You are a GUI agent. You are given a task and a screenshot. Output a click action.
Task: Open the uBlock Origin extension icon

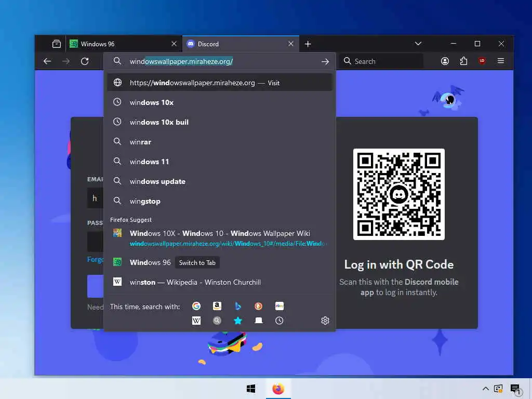(x=482, y=61)
